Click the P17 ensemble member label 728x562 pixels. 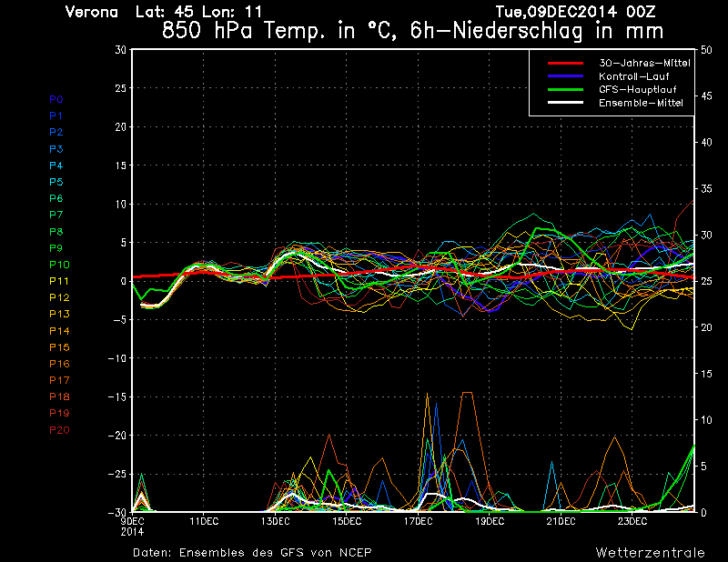click(x=59, y=380)
